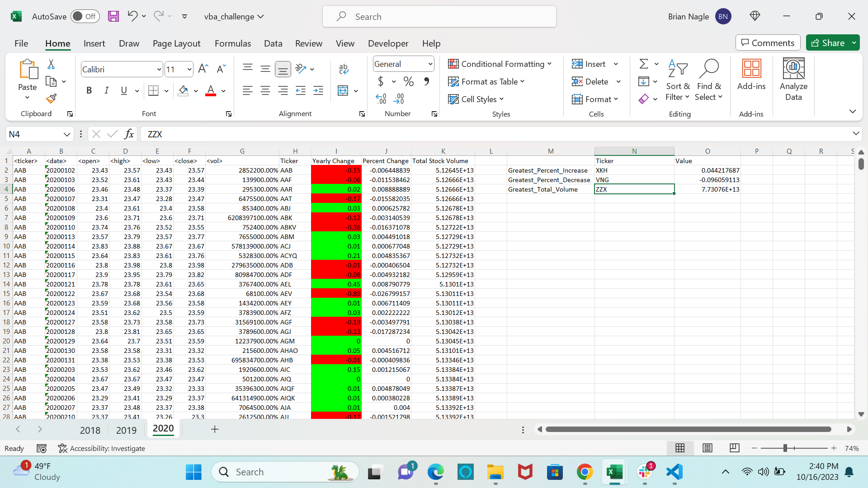Open the 2019 sheet tab
The height and width of the screenshot is (488, 868).
126,430
